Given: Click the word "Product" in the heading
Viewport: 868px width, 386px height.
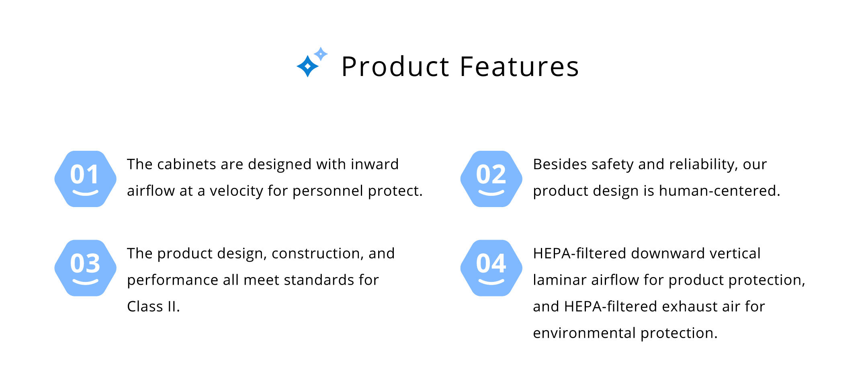Looking at the screenshot, I should [395, 67].
